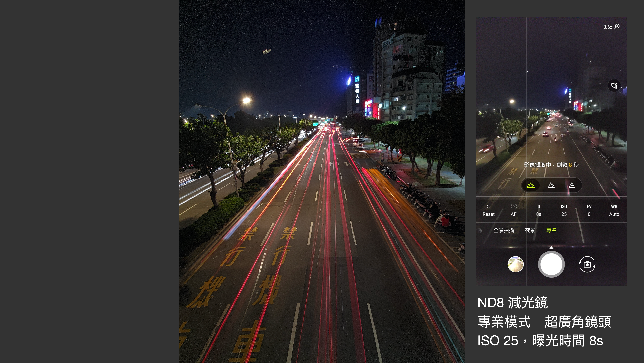This screenshot has height=363, width=644.
Task: Expand the white up arrow above the shutter
Action: (551, 247)
